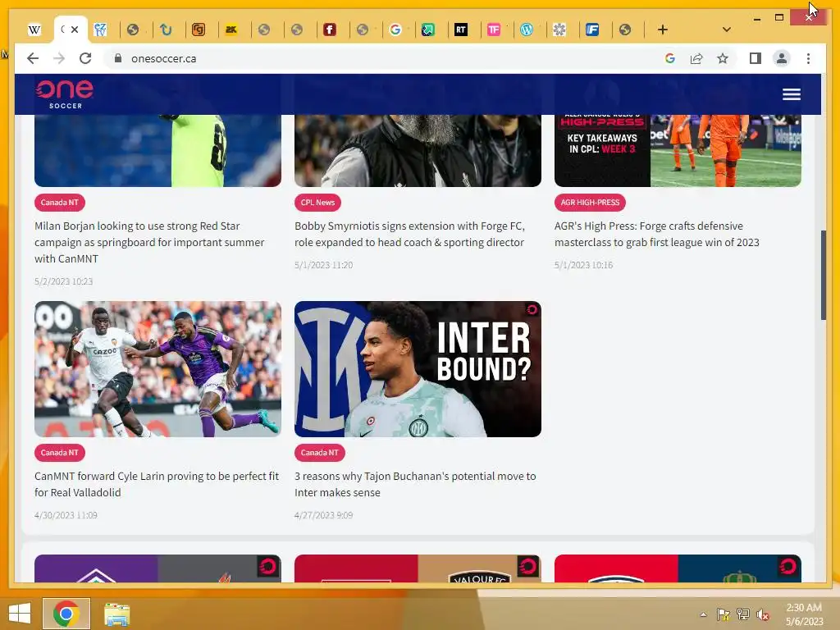
Task: Open the pink TF tab
Action: point(493,30)
